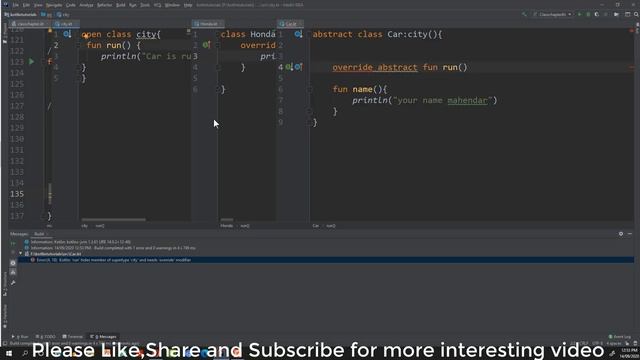This screenshot has height=360, width=640.
Task: Click the kotlintutorials project breadcrumb
Action: point(20,14)
